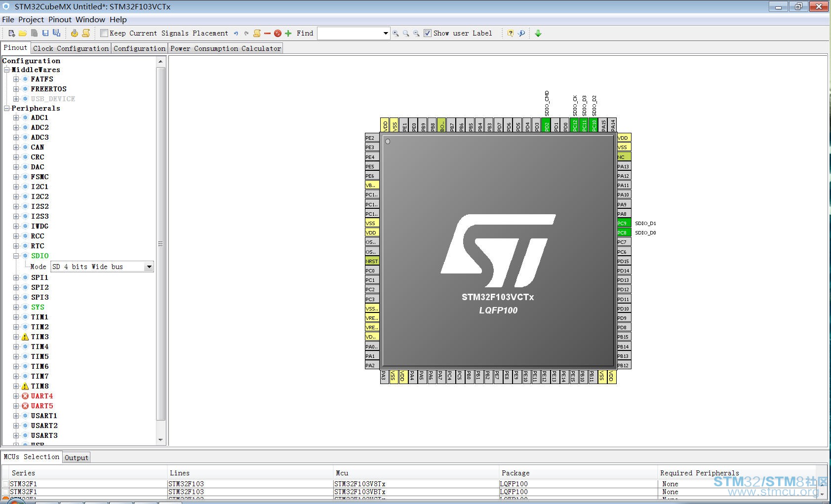The width and height of the screenshot is (831, 504).
Task: Click the blue icon left of the green down arrow
Action: click(x=521, y=33)
